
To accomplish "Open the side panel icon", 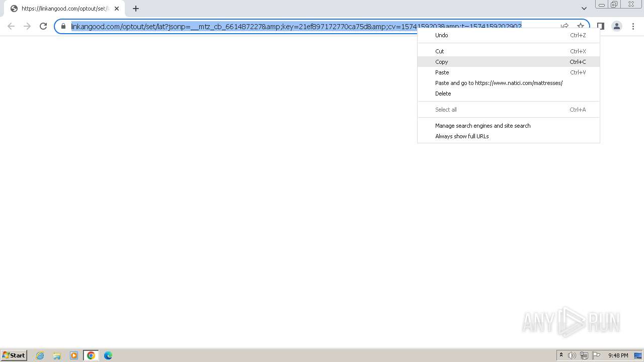I will point(601,26).
